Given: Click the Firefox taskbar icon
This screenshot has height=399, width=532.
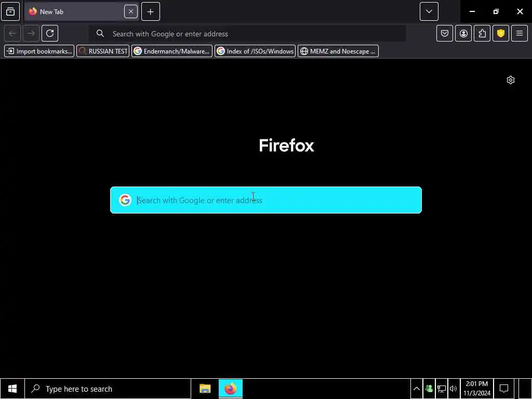Looking at the screenshot, I should point(230,389).
